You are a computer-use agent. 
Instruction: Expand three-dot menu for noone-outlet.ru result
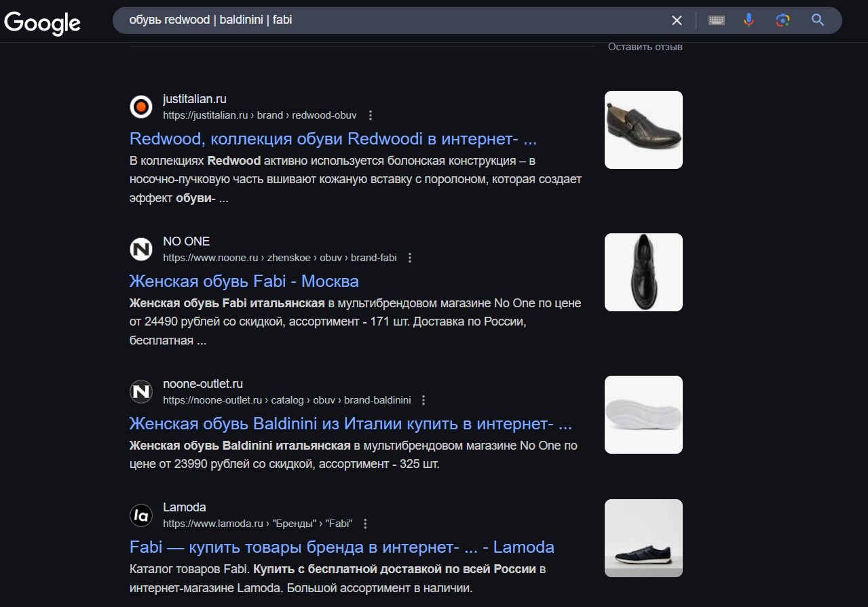coord(424,400)
